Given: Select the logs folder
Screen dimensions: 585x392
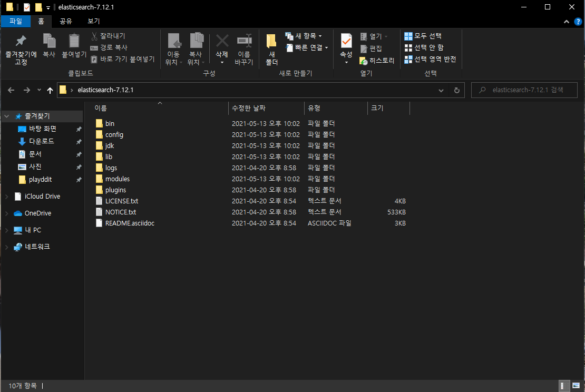Looking at the screenshot, I should click(x=111, y=168).
